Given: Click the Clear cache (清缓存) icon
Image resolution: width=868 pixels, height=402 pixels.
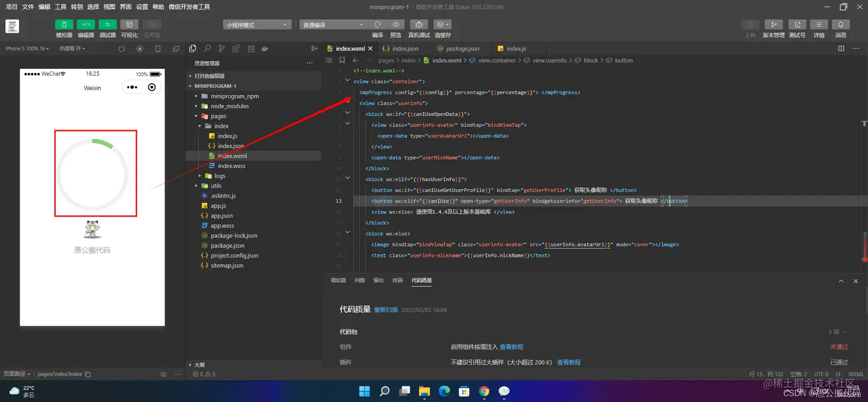Looking at the screenshot, I should pos(442,25).
